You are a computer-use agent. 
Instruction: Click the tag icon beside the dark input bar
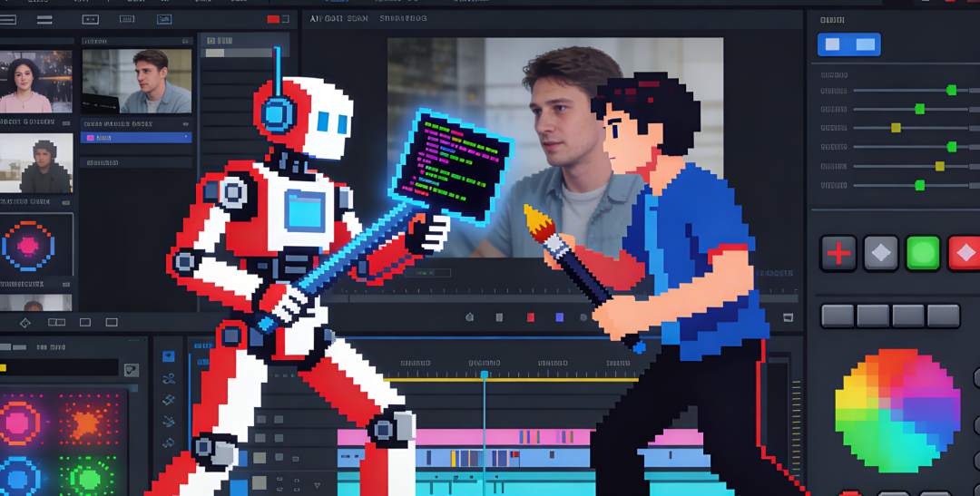(x=132, y=370)
